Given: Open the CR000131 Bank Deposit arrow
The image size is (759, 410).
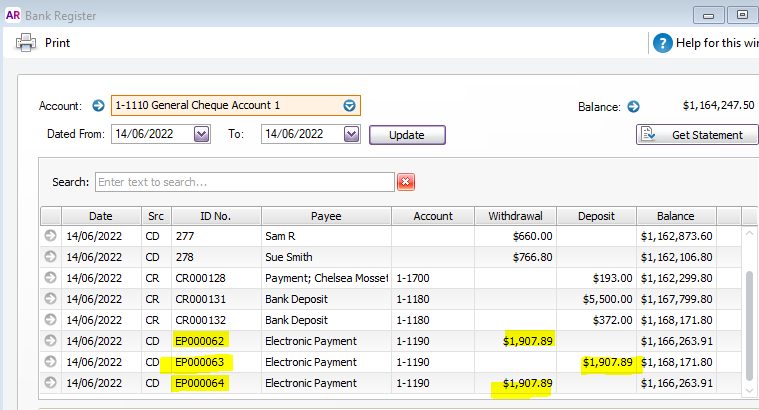Looking at the screenshot, I should click(50, 299).
